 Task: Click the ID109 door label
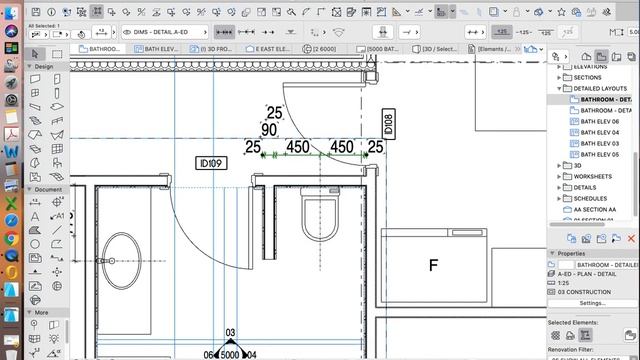tap(211, 163)
